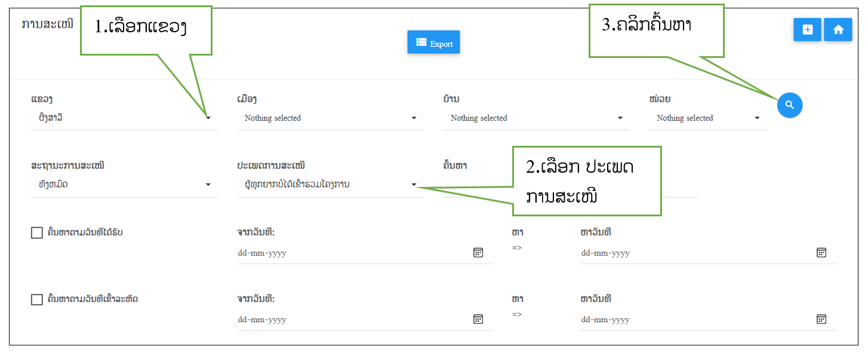Open the ບ້ານ dropdown list
Image resolution: width=868 pixels, height=352 pixels.
click(536, 118)
